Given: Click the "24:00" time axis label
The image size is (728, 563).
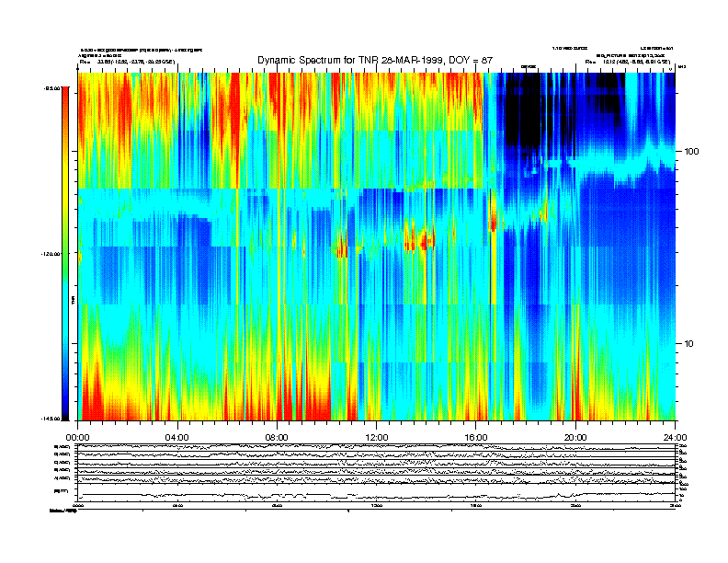Looking at the screenshot, I should point(675,438).
